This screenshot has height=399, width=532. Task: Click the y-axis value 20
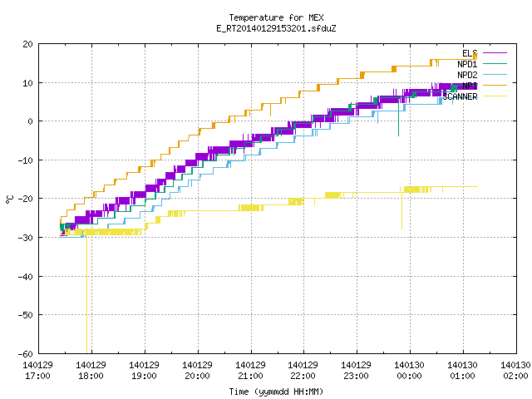point(27,44)
